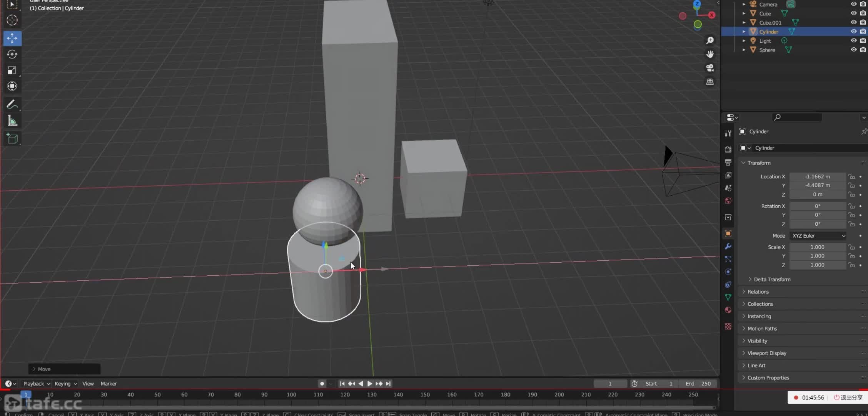Switch between perspective and orthographic grid icon
Viewport: 868px width, 416px height.
(710, 82)
